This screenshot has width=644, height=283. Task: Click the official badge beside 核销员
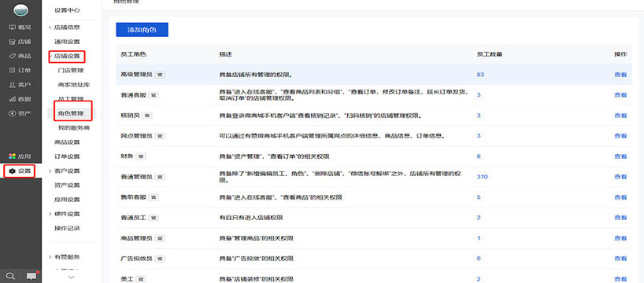pos(147,116)
